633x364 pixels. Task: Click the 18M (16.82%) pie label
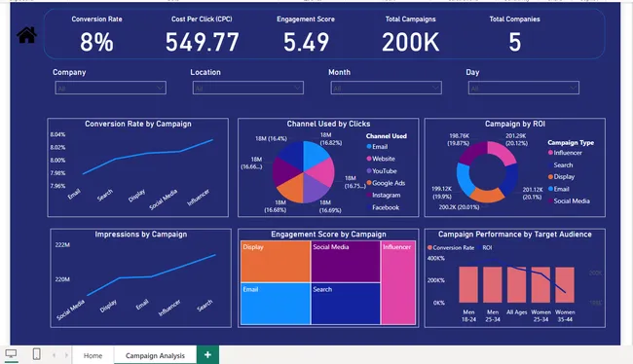pyautogui.click(x=331, y=139)
